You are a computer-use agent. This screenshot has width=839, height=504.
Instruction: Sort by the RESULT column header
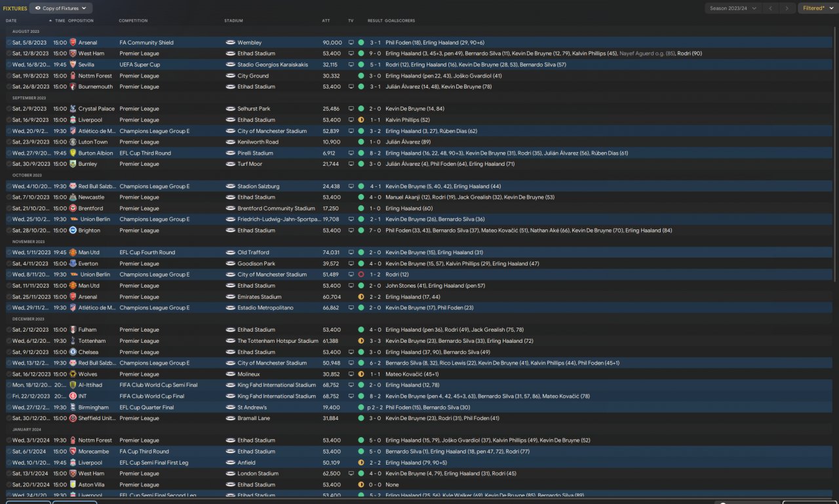375,21
